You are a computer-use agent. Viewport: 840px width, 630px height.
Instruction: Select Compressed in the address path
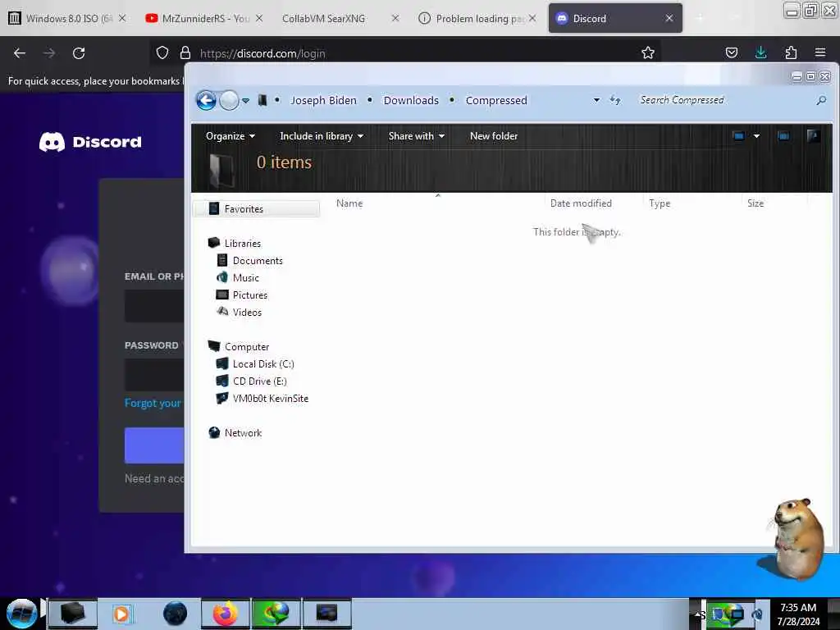click(x=496, y=100)
